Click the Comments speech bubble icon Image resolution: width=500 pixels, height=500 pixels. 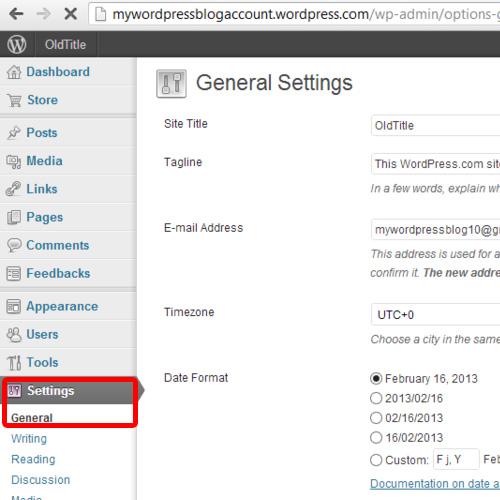click(x=14, y=245)
